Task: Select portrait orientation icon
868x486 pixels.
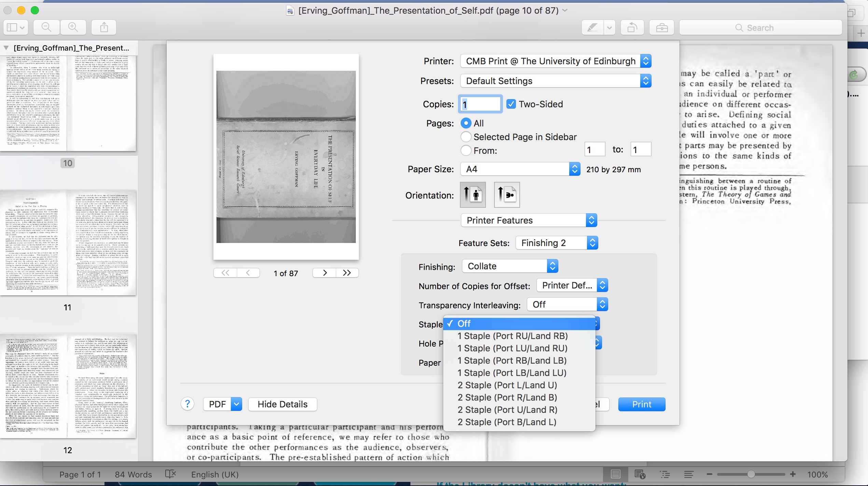Action: tap(473, 195)
